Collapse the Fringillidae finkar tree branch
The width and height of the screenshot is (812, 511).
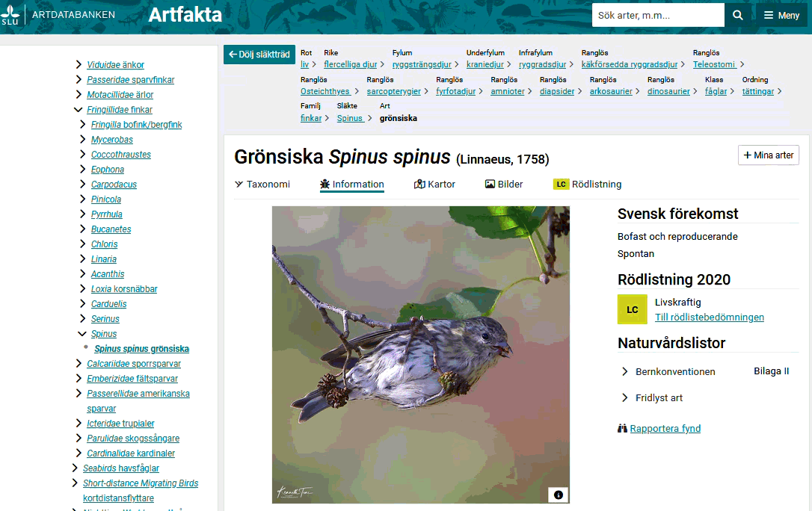pos(78,109)
